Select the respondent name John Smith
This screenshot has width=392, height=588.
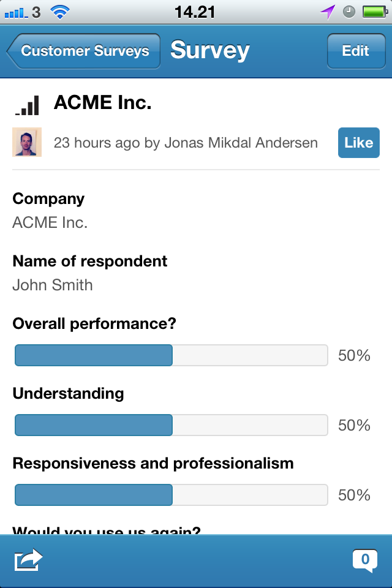point(53,285)
